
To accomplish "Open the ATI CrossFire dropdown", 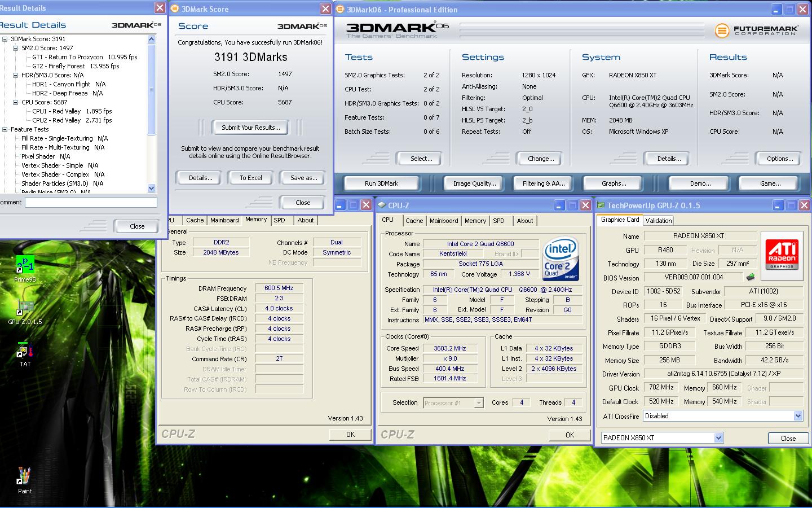I will [x=798, y=416].
